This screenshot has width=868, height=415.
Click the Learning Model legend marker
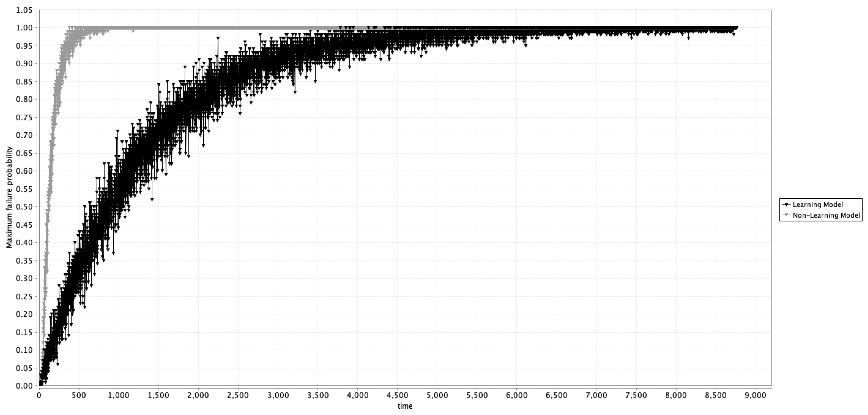click(x=787, y=205)
